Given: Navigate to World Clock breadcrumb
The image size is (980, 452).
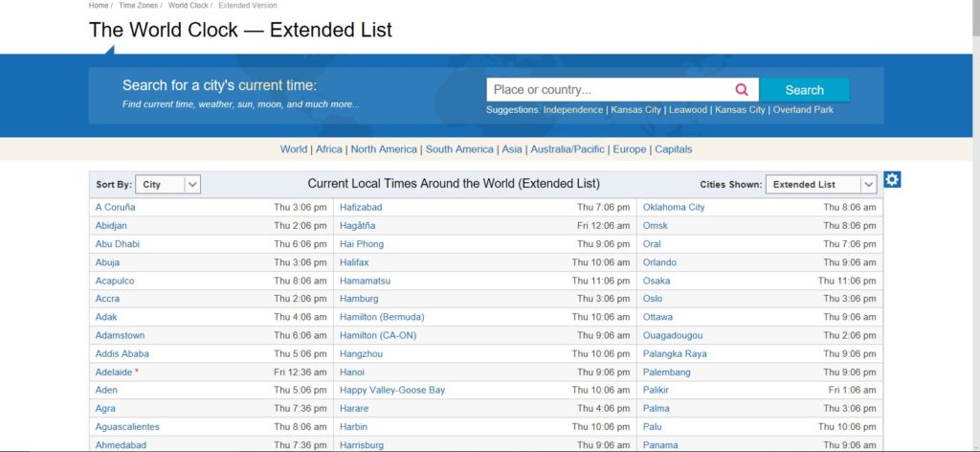Looking at the screenshot, I should (x=188, y=6).
